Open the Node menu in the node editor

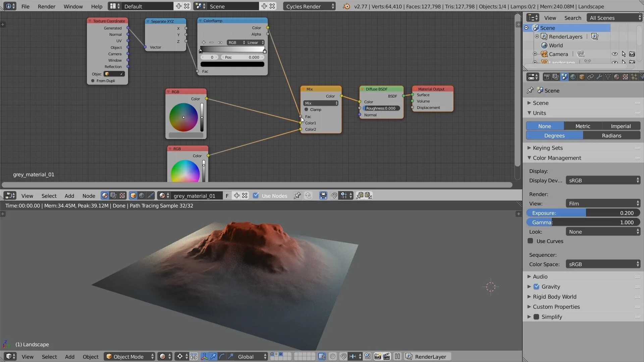[89, 196]
